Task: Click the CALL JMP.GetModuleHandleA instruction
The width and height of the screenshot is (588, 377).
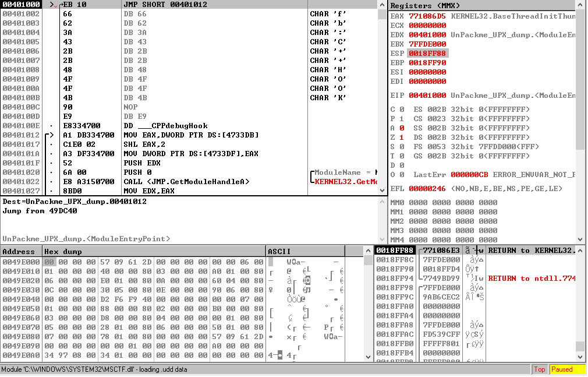Action: 186,182
